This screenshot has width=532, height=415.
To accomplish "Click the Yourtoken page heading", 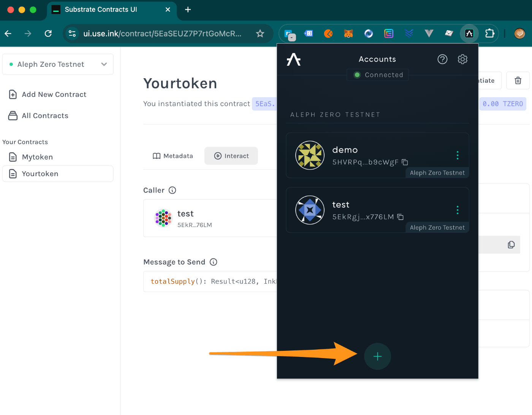I will (180, 84).
